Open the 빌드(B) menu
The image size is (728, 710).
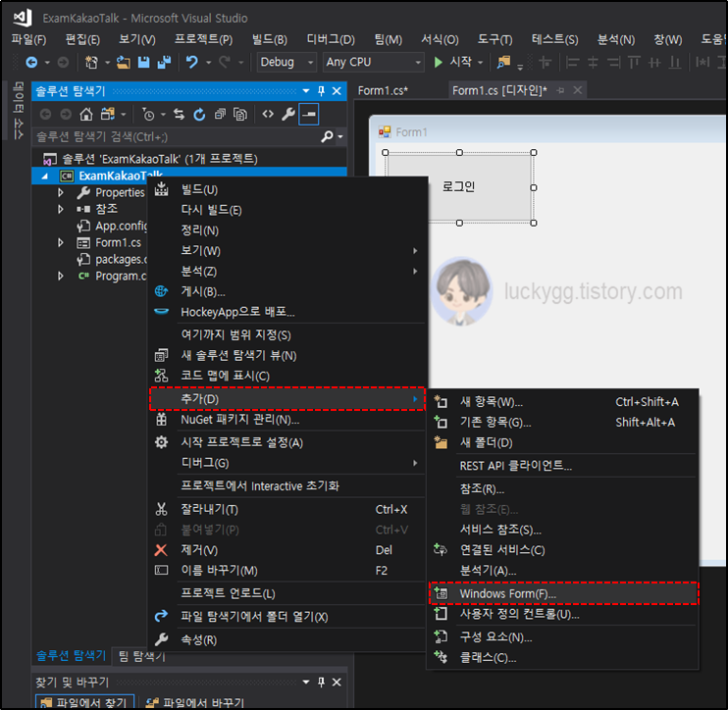269,40
